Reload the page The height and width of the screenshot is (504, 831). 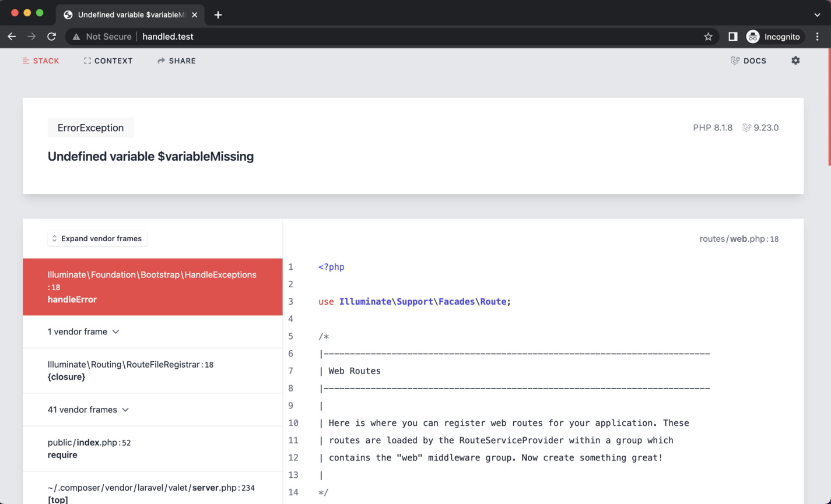(51, 37)
